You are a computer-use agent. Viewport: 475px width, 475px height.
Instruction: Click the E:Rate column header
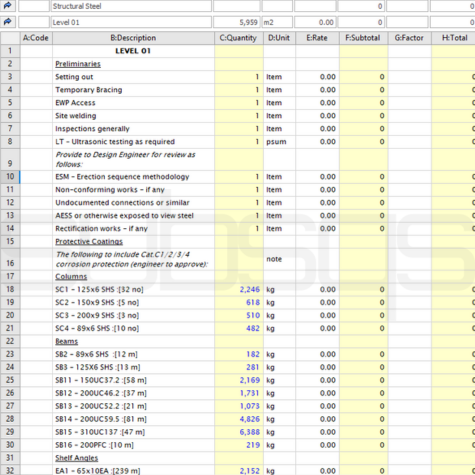[317, 38]
